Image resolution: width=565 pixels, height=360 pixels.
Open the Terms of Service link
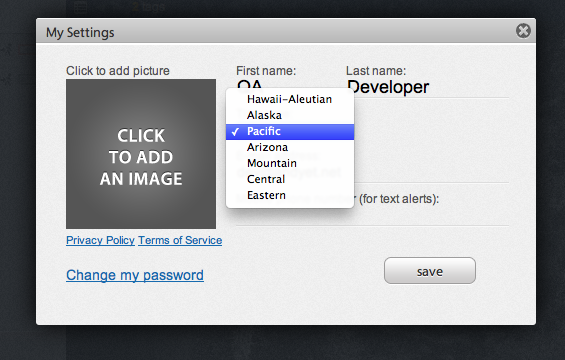180,240
